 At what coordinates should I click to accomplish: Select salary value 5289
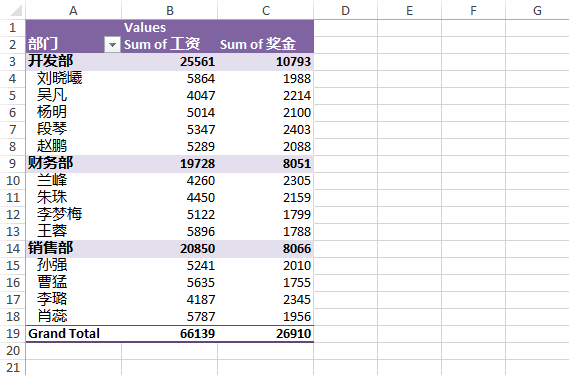coord(201,147)
